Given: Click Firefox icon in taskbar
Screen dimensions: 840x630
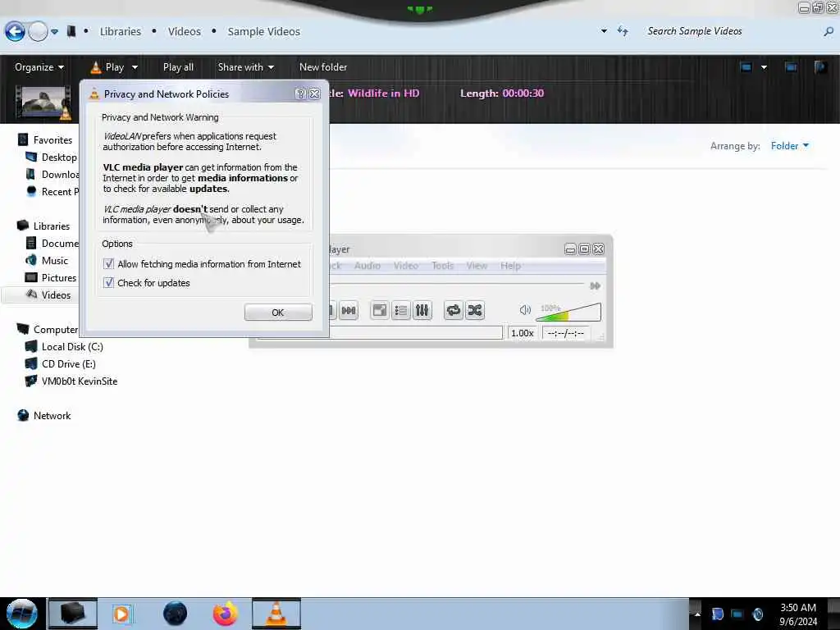Looking at the screenshot, I should [x=226, y=614].
